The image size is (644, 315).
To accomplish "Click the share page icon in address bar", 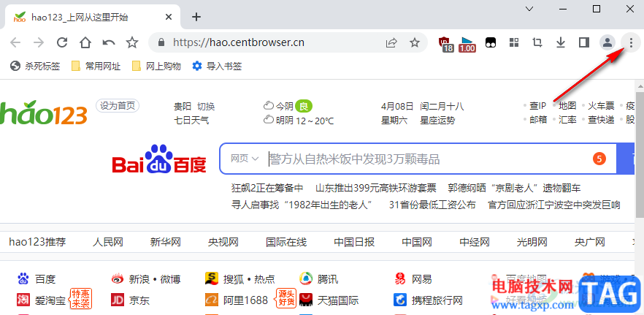I will point(391,42).
